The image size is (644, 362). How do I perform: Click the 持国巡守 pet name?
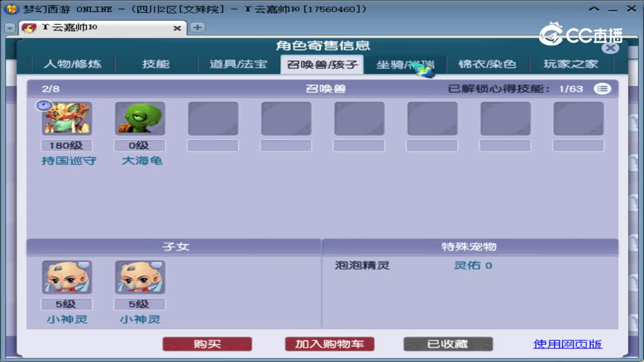pyautogui.click(x=68, y=161)
